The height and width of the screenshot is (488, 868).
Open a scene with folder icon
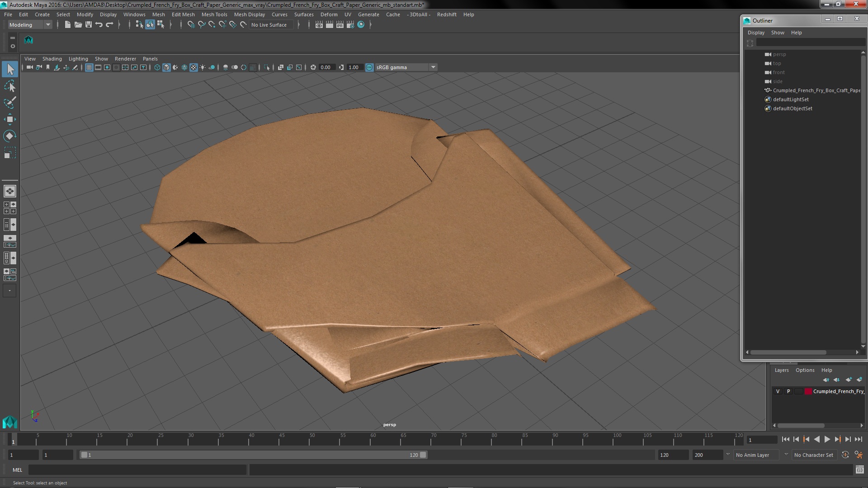click(x=78, y=25)
